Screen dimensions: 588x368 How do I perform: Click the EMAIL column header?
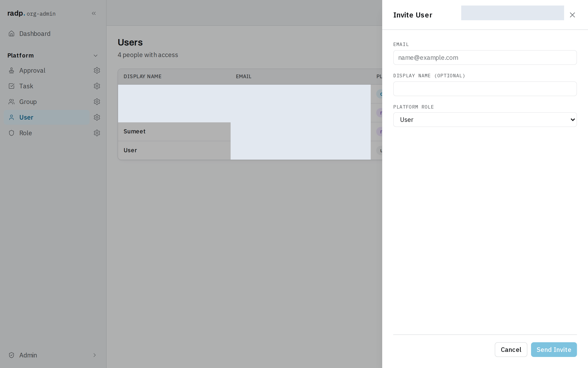pos(243,76)
